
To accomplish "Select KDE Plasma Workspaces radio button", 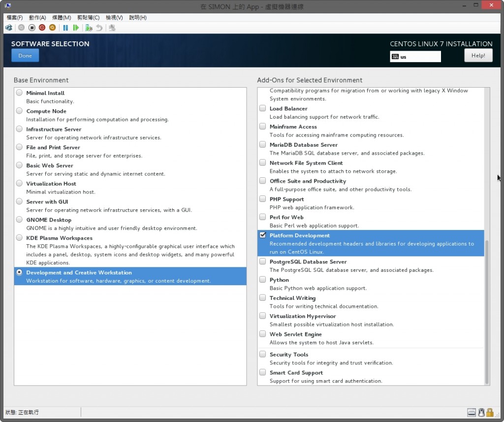I will (x=19, y=238).
